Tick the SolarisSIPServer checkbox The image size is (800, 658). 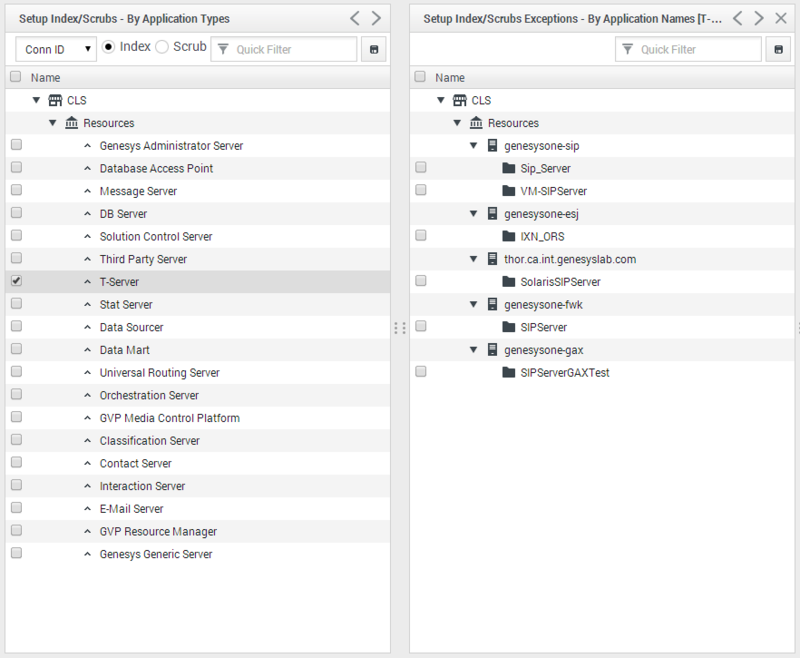click(x=421, y=281)
